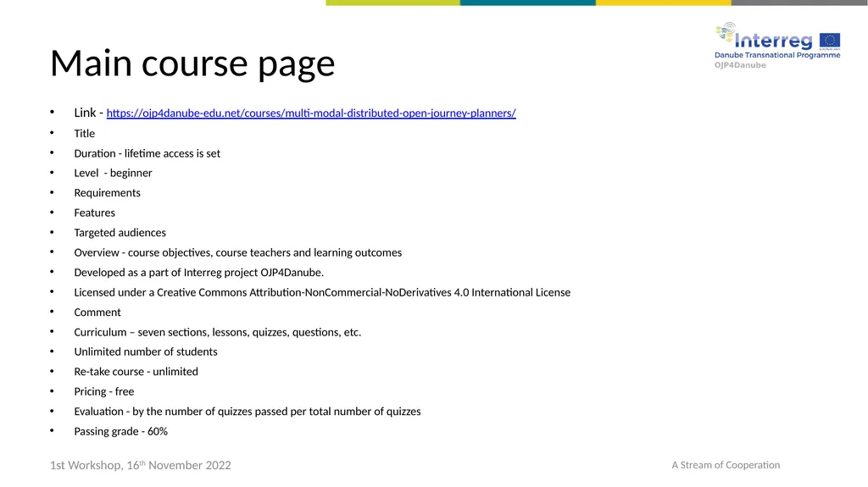The image size is (868, 487).
Task: Click the EU flag emblem
Action: tap(830, 41)
